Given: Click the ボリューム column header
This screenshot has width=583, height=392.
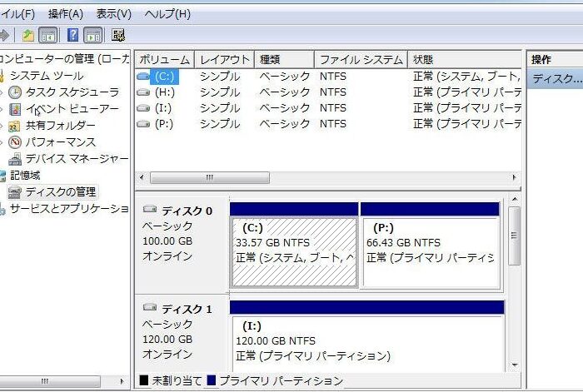Looking at the screenshot, I should (164, 60).
